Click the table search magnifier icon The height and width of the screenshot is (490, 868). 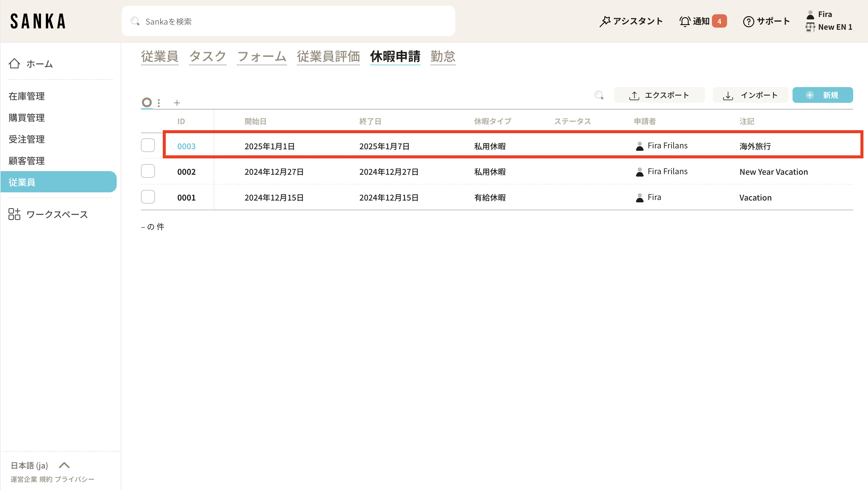click(599, 95)
